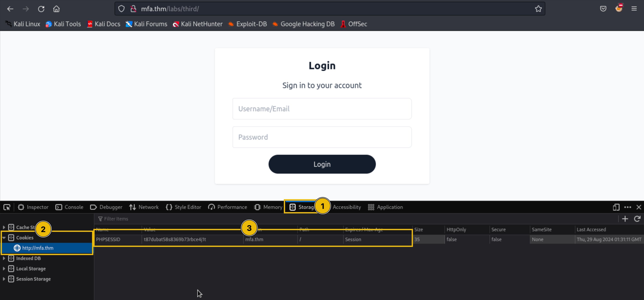Add a new cookie with plus icon
Viewport: 644px width, 300px height.
[x=625, y=219]
